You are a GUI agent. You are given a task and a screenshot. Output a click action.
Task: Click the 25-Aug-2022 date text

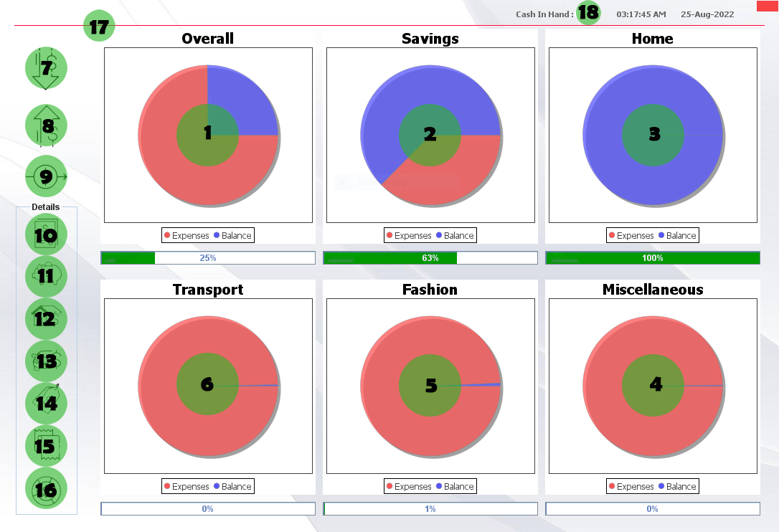[707, 14]
